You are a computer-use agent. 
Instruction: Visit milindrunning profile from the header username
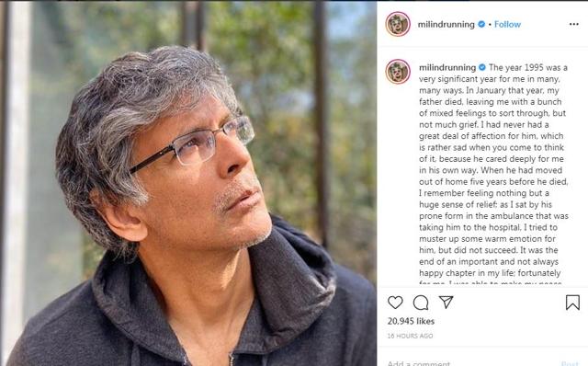446,25
